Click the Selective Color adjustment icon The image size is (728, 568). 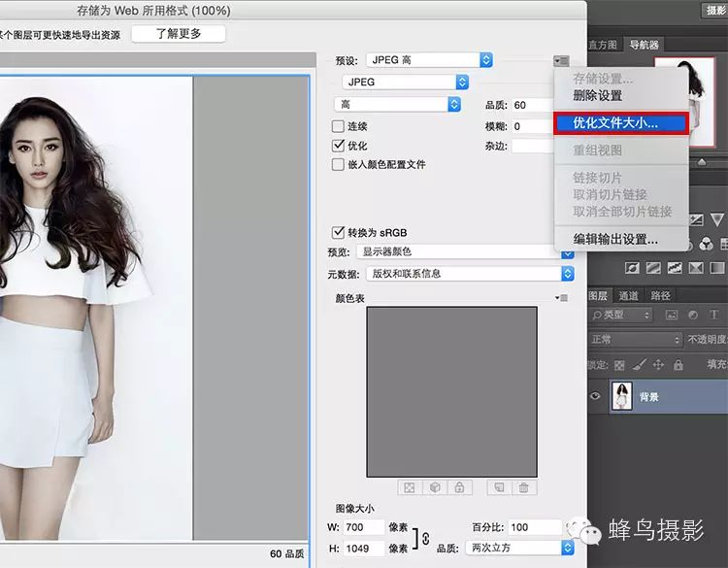pyautogui.click(x=696, y=268)
